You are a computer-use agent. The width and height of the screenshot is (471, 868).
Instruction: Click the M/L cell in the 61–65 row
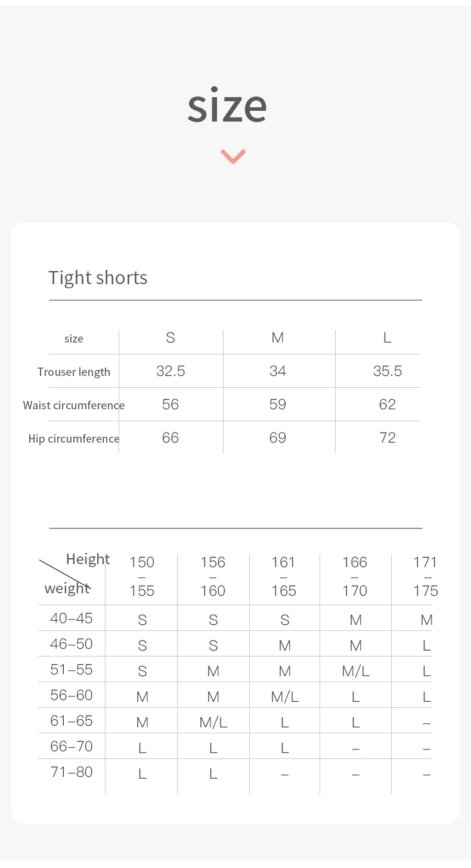213,723
